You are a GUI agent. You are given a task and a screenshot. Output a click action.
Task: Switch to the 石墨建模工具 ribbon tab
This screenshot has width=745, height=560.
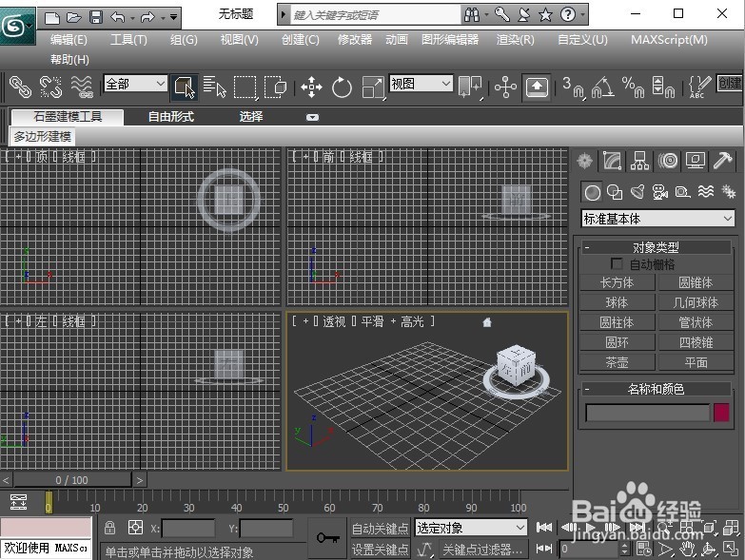click(x=68, y=117)
